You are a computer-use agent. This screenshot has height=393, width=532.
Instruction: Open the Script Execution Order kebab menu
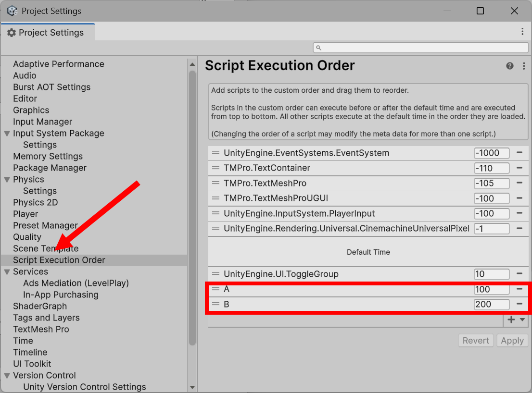click(x=524, y=66)
